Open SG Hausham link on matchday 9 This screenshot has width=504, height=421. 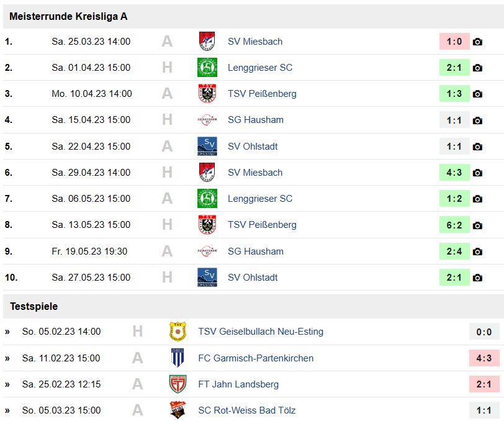[256, 251]
